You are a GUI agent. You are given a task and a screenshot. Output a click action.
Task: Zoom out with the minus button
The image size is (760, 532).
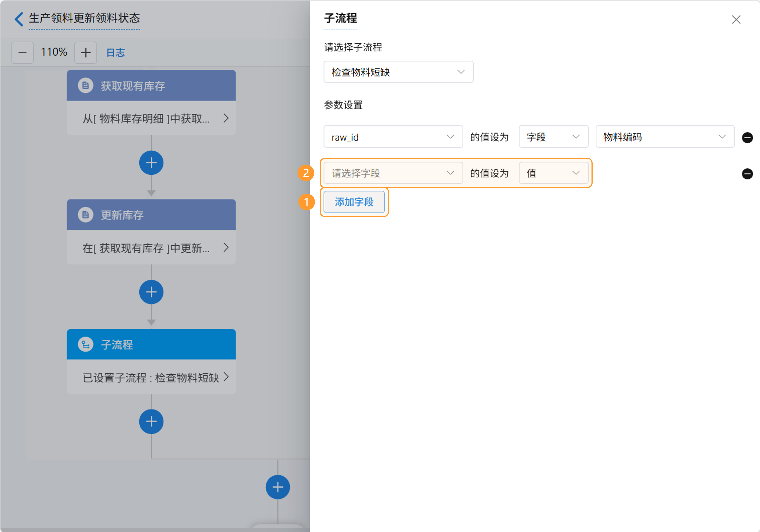pyautogui.click(x=22, y=53)
